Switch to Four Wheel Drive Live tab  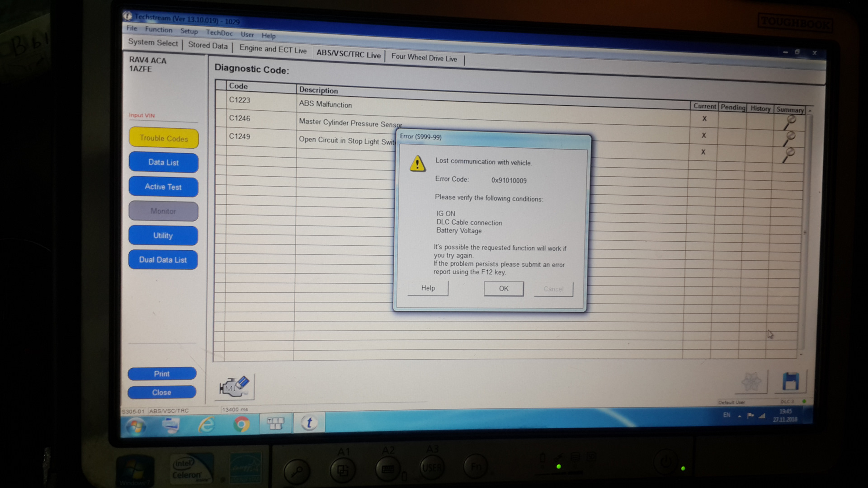424,58
